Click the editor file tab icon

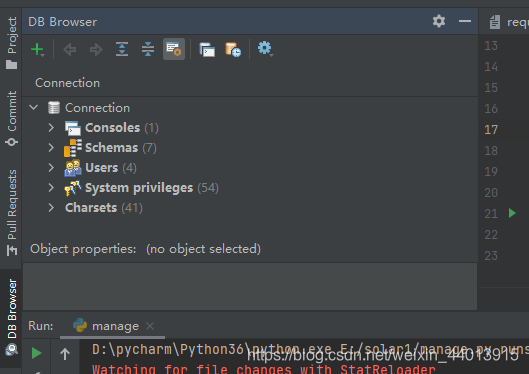tap(495, 22)
